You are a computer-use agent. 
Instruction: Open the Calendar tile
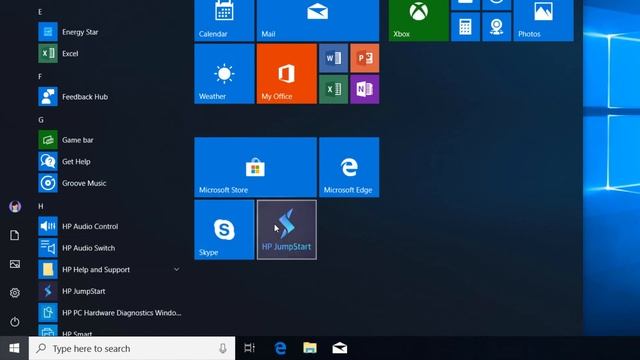pyautogui.click(x=224, y=20)
